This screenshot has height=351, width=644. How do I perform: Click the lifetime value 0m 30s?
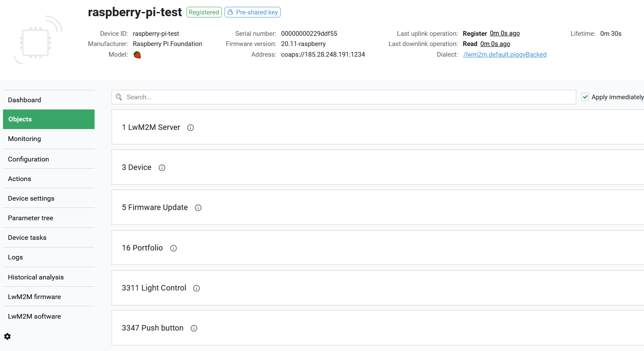click(x=611, y=34)
